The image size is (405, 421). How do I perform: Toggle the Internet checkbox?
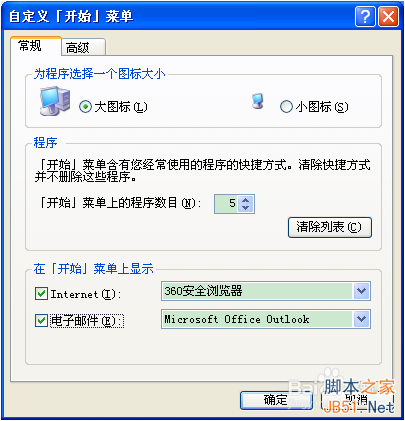click(41, 294)
